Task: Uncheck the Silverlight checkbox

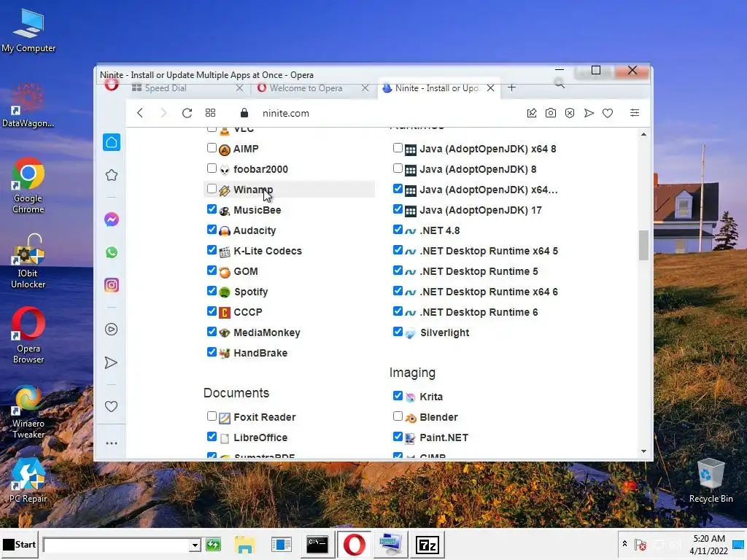Action: [398, 332]
